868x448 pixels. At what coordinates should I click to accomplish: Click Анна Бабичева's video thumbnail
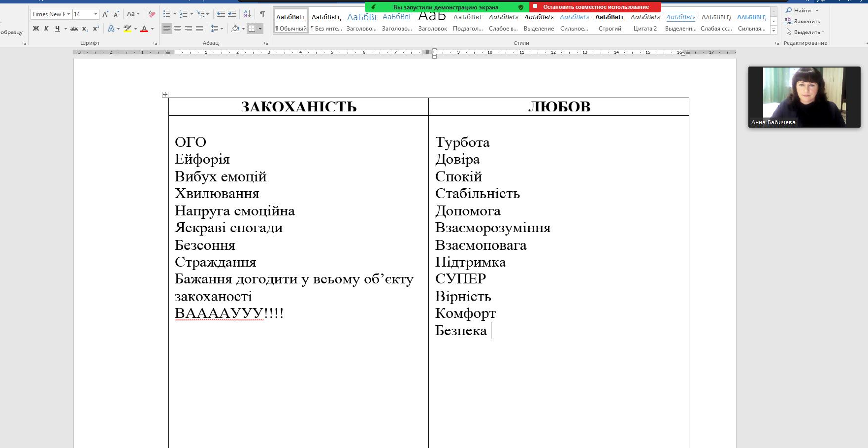tap(804, 97)
